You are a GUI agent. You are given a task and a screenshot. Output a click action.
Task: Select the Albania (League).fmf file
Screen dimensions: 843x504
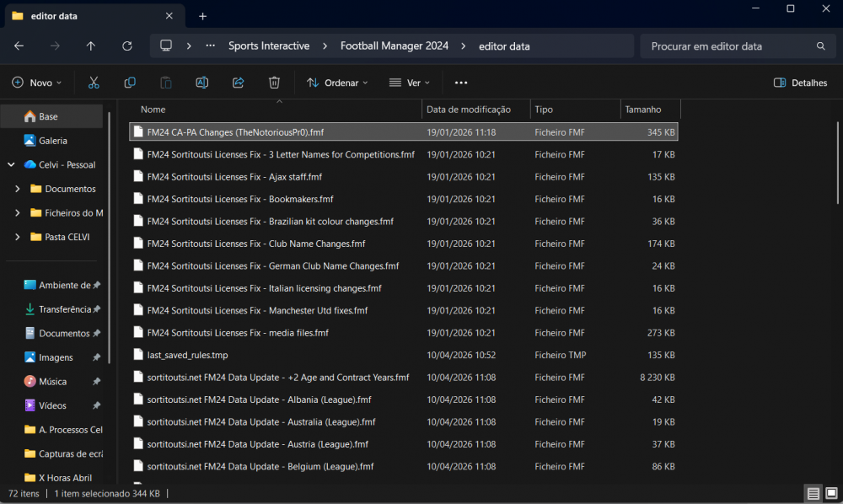(404, 399)
